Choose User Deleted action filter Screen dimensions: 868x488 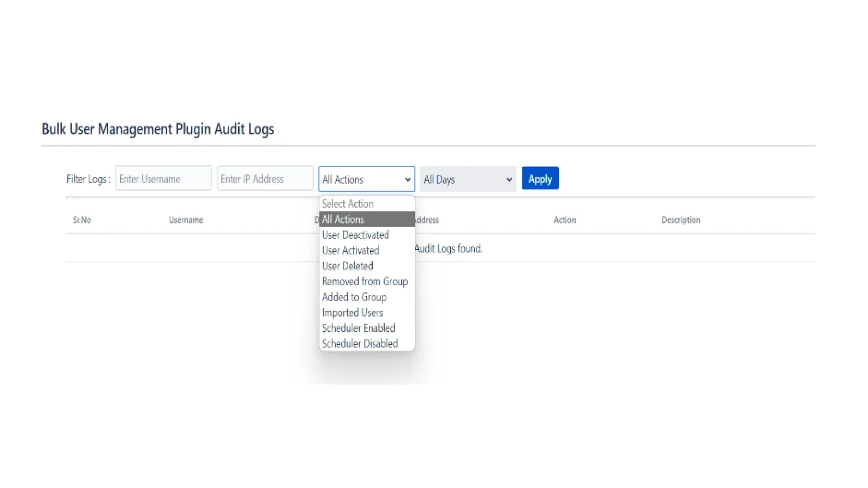tap(347, 266)
